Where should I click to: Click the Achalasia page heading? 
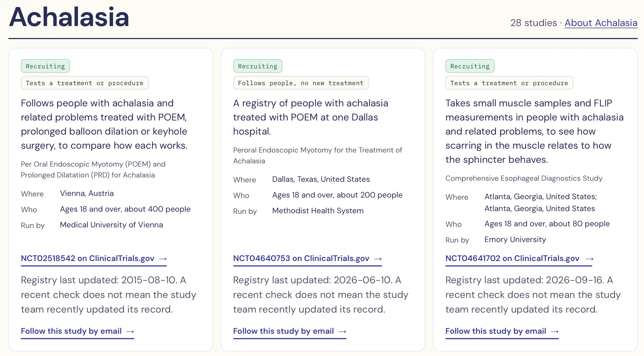(69, 17)
